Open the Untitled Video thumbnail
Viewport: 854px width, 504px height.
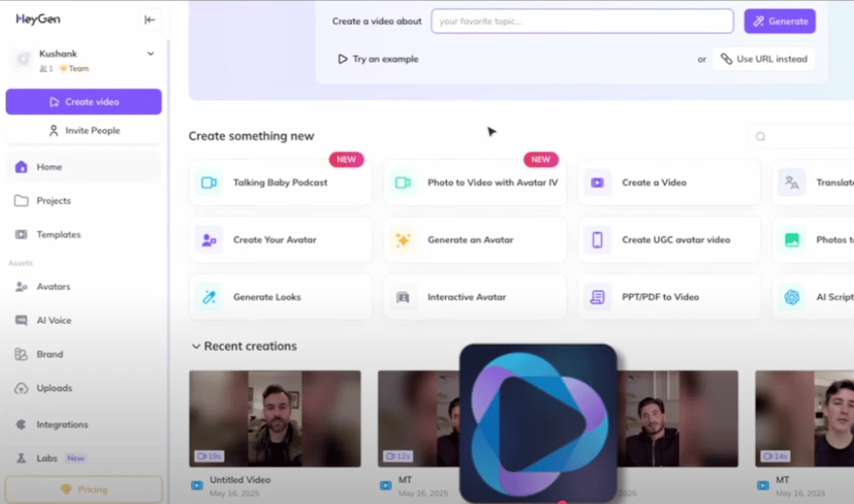(x=275, y=418)
